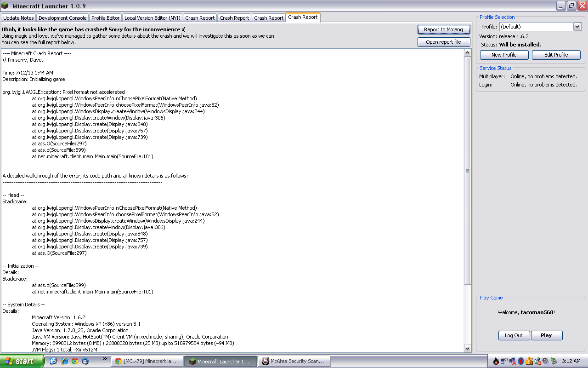Click the 'Time: 7/12/13 1:44 AM' line

click(28, 73)
